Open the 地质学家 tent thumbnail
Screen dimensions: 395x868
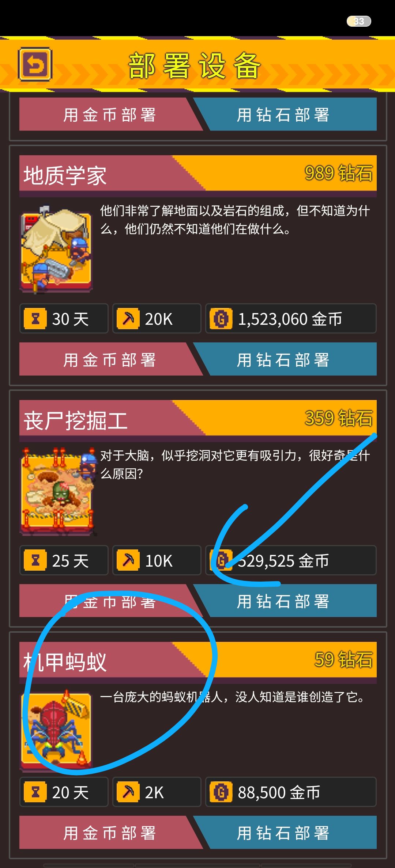coord(56,248)
